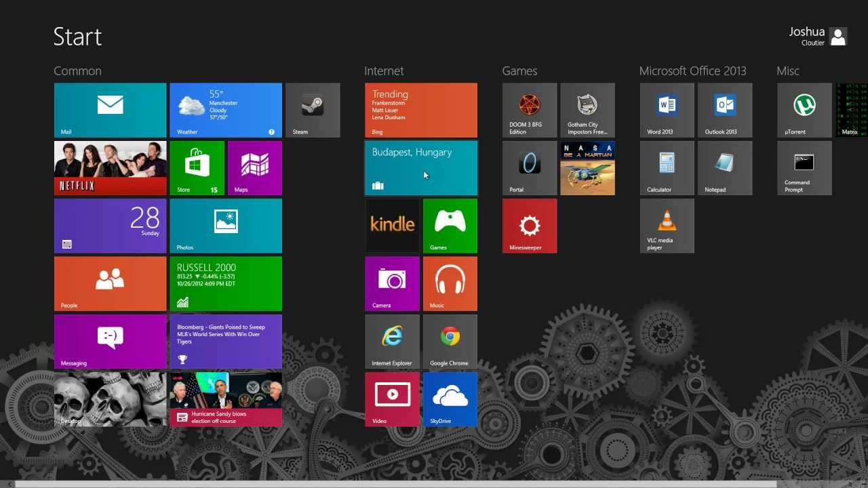Open the Video tile
The height and width of the screenshot is (488, 868).
[x=392, y=399]
